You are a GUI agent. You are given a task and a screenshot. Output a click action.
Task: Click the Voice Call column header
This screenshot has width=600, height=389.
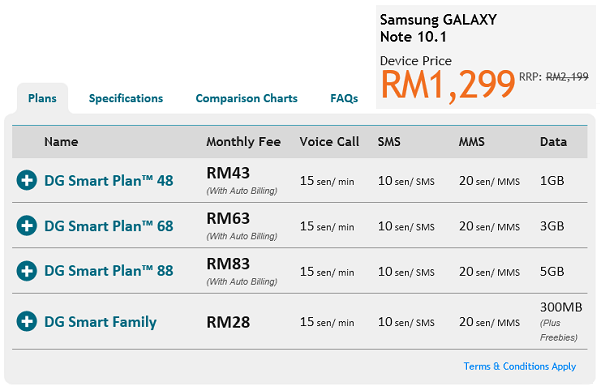pos(329,142)
